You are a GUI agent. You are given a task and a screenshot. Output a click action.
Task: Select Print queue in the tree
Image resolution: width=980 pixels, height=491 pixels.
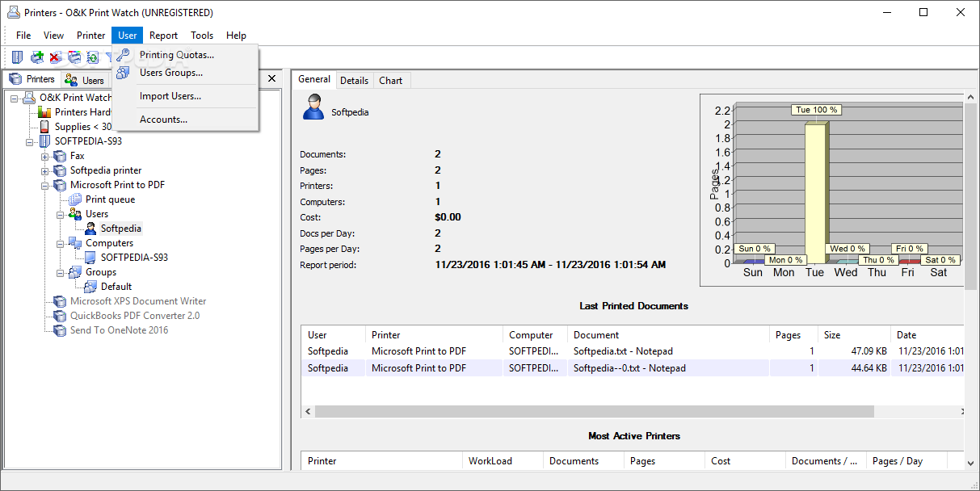click(110, 199)
